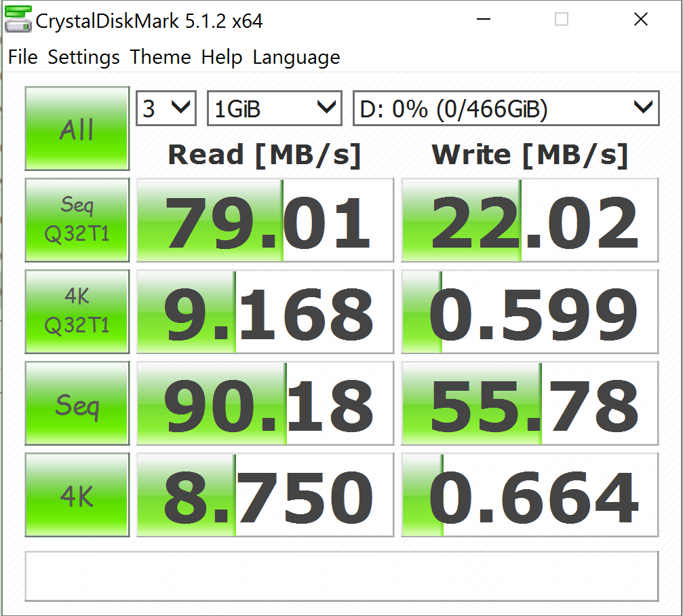Viewport: 683px width, 616px height.
Task: Click the 4K write result 0.664
Action: coord(530,495)
